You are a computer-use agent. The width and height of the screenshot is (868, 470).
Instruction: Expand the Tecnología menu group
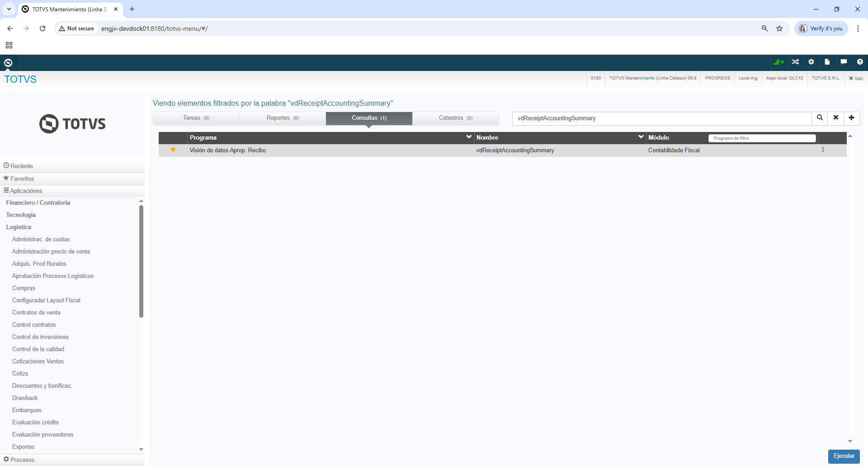[21, 215]
